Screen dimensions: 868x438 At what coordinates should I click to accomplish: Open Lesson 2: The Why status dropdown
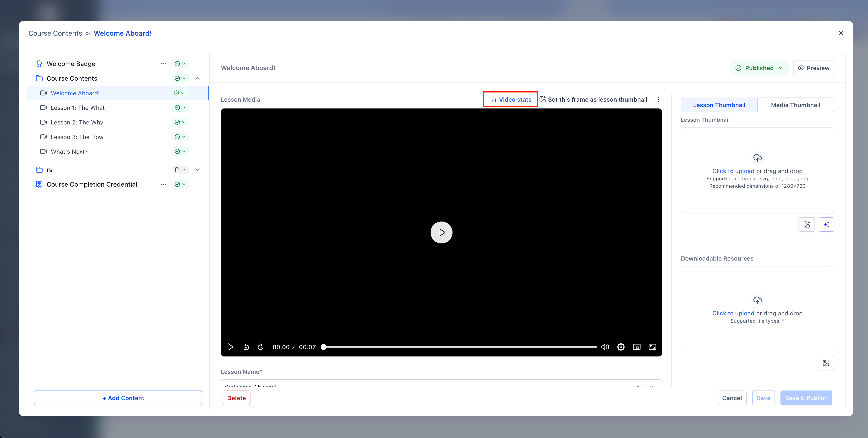tap(180, 122)
